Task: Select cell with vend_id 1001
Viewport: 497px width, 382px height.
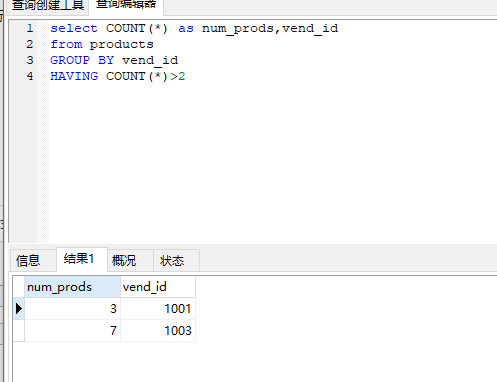Action: pos(158,309)
